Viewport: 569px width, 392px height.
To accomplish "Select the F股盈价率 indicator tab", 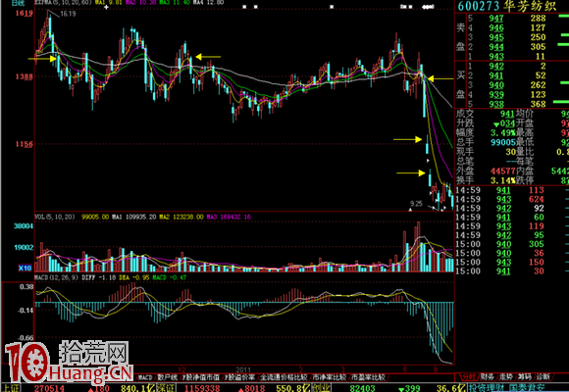I will pos(240,378).
